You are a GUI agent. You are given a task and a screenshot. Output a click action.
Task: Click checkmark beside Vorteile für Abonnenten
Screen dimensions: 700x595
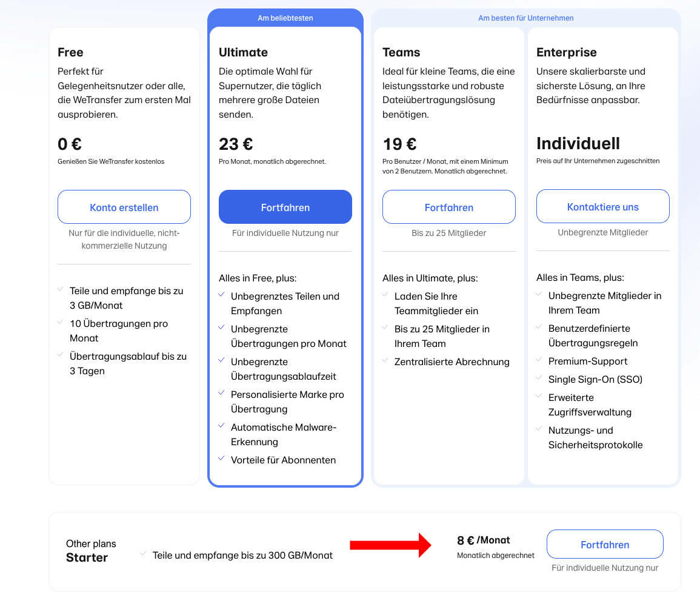pos(221,459)
